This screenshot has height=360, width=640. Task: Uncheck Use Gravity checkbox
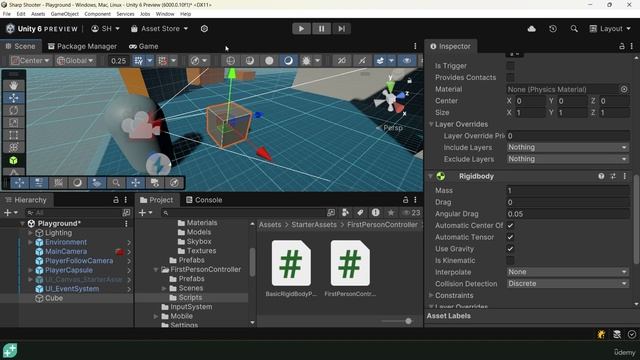[x=510, y=249]
